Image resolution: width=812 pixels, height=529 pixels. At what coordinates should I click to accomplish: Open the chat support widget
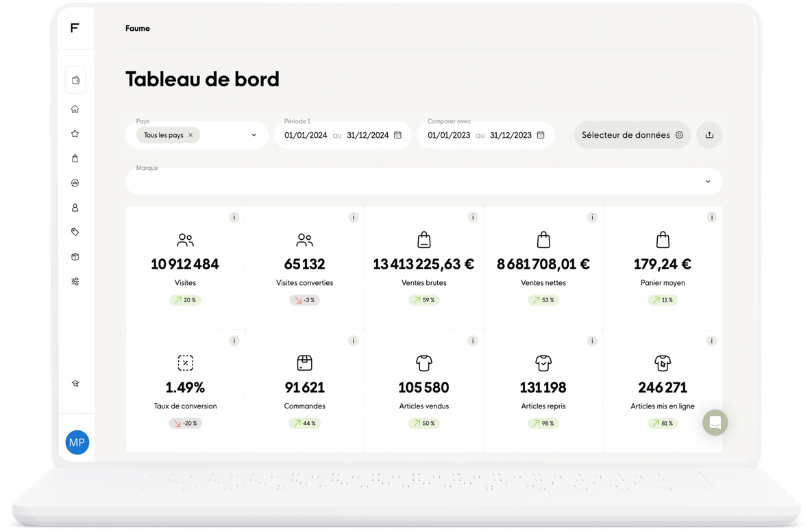pos(715,423)
